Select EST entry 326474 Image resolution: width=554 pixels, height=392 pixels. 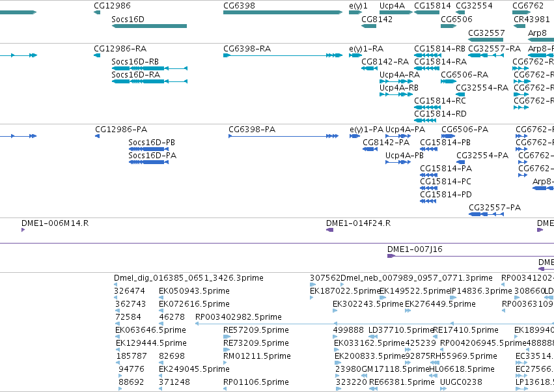pyautogui.click(x=115, y=298)
